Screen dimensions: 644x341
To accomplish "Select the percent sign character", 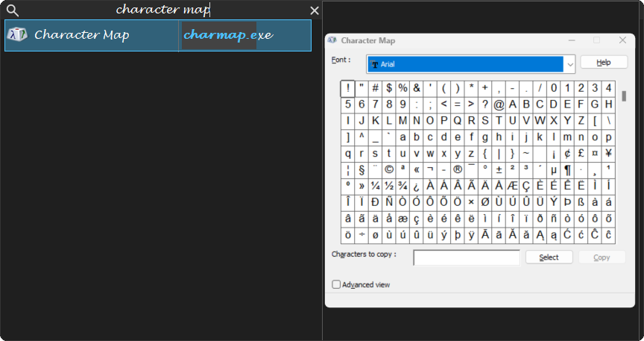I will (403, 89).
